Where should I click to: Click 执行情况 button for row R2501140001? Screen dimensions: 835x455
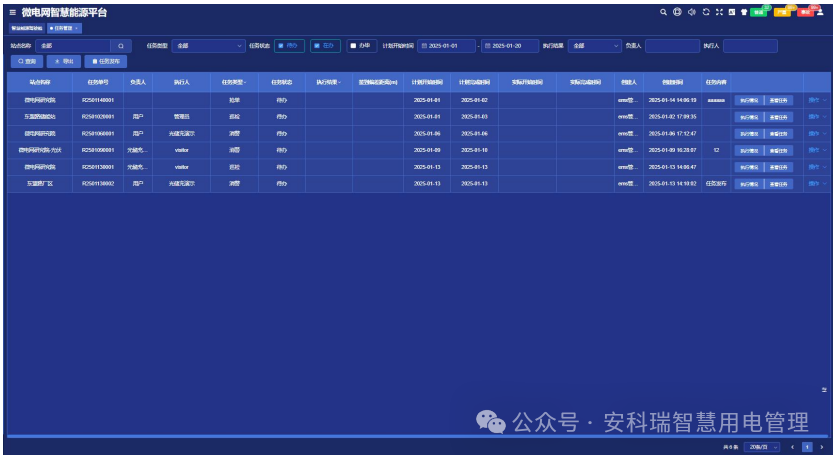pyautogui.click(x=749, y=100)
